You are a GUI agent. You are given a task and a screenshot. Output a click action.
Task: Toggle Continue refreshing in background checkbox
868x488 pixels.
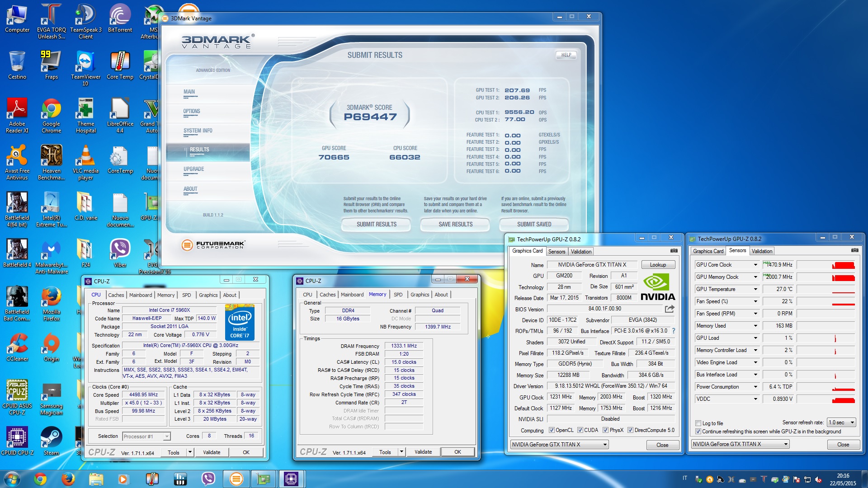coord(698,432)
